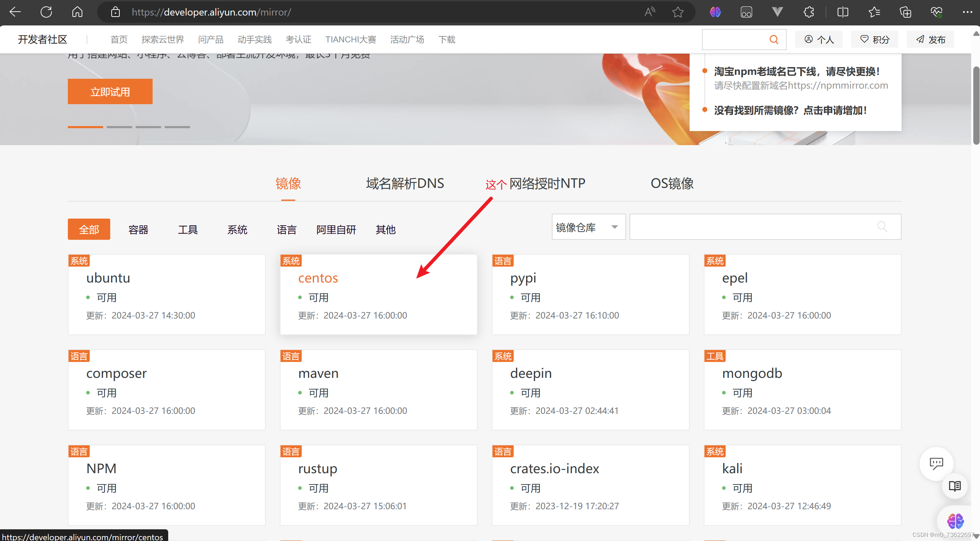Select the 阿里自研 category filter

336,230
